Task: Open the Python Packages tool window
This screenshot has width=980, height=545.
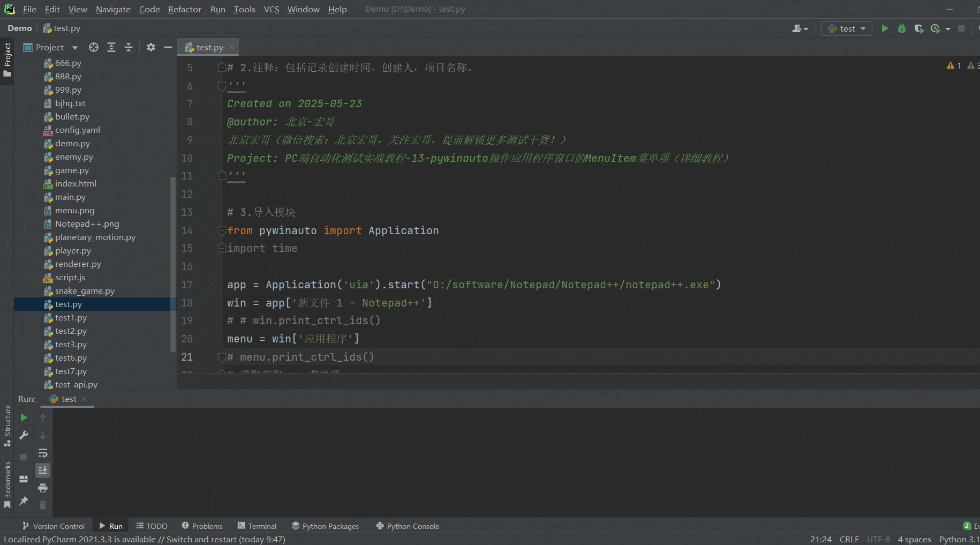Action: tap(325, 526)
